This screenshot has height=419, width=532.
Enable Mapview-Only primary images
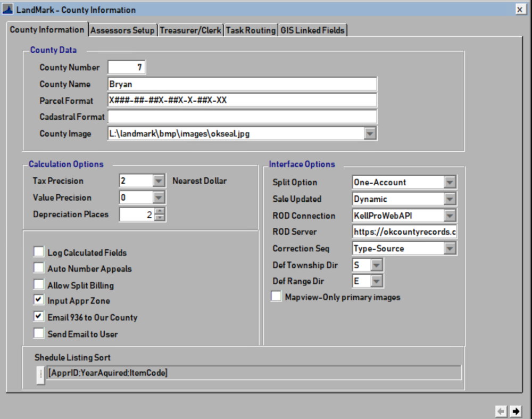(x=276, y=295)
